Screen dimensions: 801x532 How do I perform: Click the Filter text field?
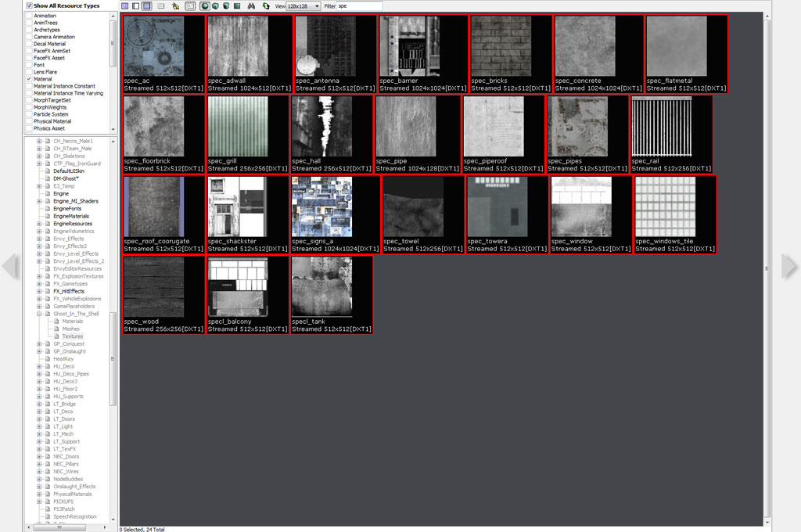pos(360,6)
